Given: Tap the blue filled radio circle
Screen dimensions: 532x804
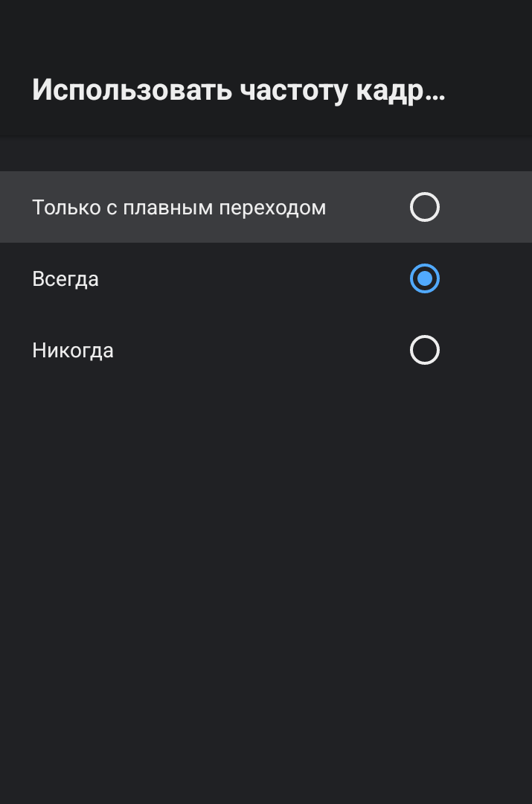Looking at the screenshot, I should (x=424, y=278).
